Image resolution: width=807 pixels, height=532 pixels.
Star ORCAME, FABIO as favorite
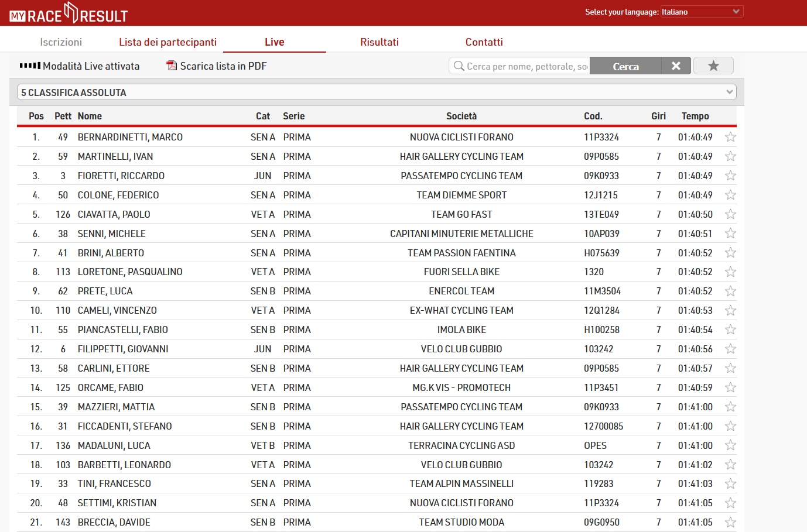pos(730,387)
